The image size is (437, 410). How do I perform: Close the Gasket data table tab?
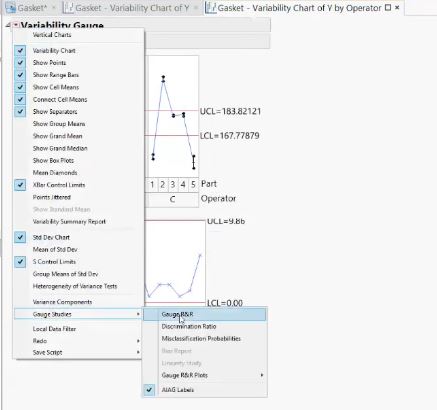[x=54, y=7]
